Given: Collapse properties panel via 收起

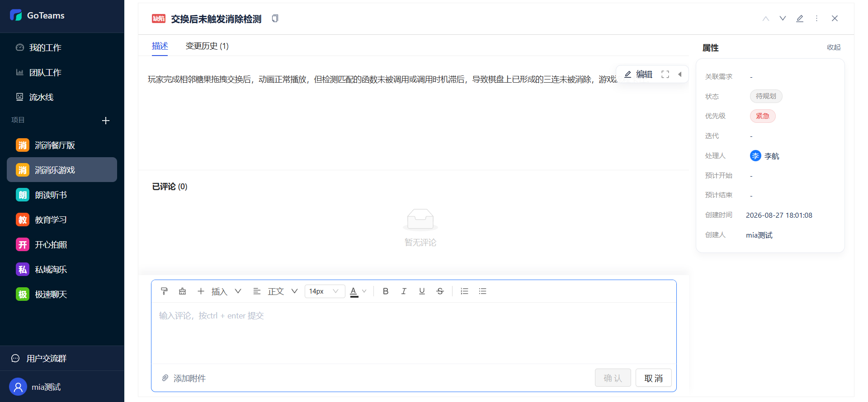Looking at the screenshot, I should [834, 47].
